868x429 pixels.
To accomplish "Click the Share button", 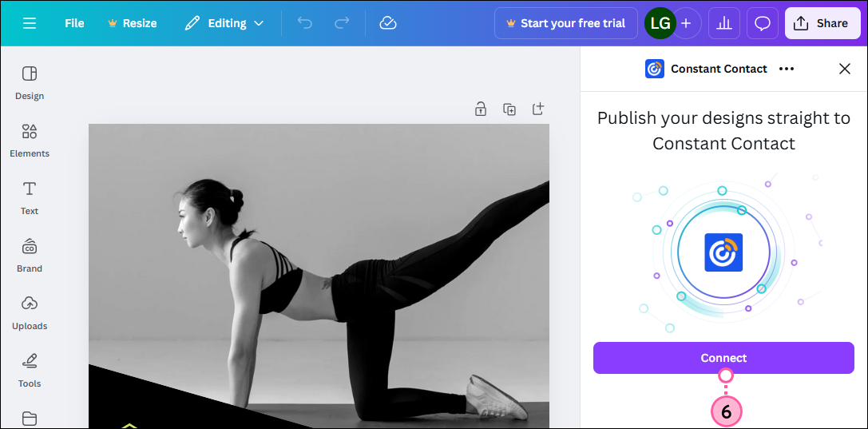I will pos(821,23).
